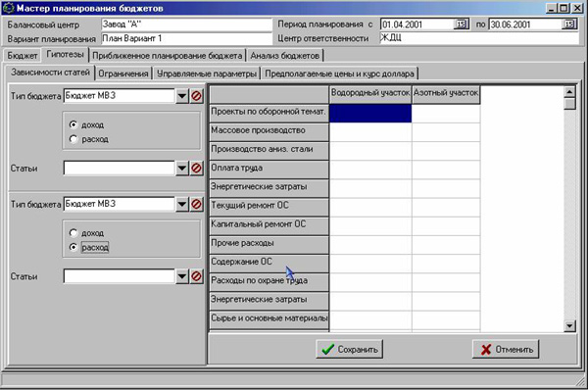Image resolution: width=588 pixels, height=390 pixels.
Task: Switch to the Анализ бюджетов tab
Action: (284, 56)
